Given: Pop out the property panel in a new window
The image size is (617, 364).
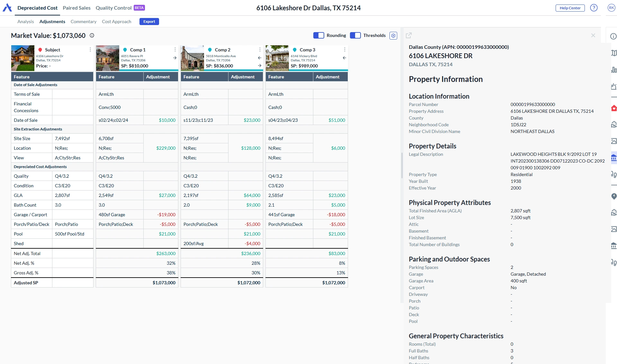Looking at the screenshot, I should pos(409,36).
